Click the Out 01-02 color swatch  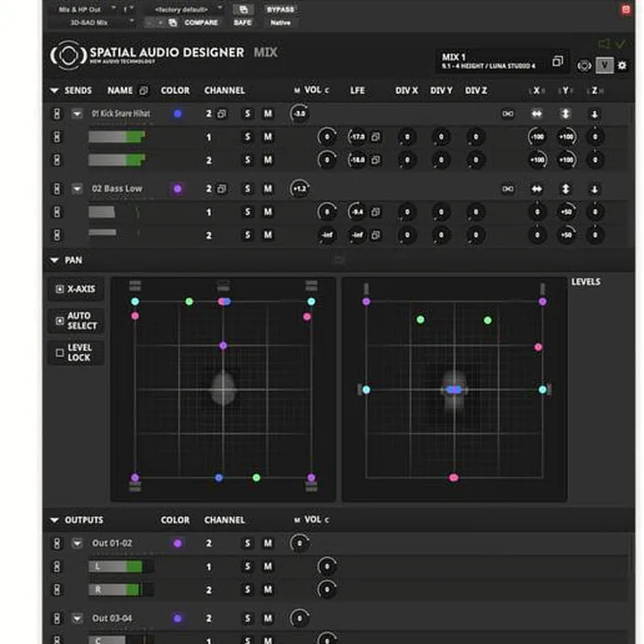177,544
